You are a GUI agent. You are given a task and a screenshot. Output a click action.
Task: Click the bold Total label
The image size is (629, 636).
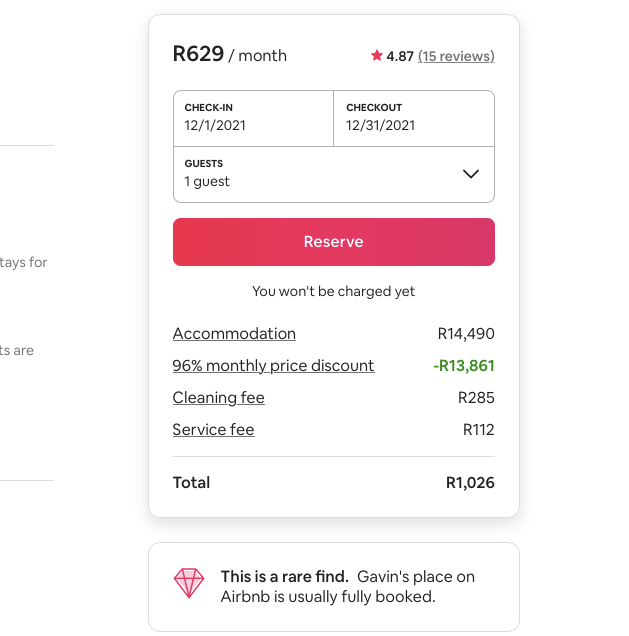[x=191, y=483]
